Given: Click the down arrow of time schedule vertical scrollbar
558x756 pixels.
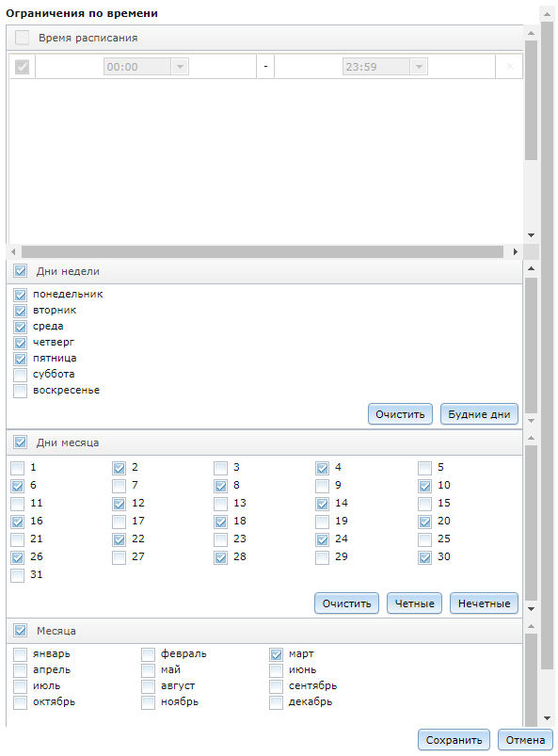Looking at the screenshot, I should point(531,235).
